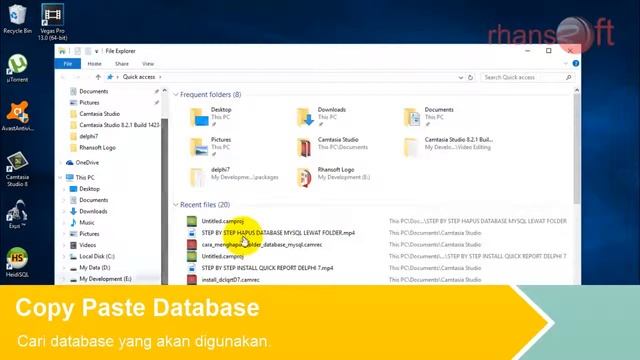
Task: Select Camtasia Studio in navigation pane
Action: [100, 114]
